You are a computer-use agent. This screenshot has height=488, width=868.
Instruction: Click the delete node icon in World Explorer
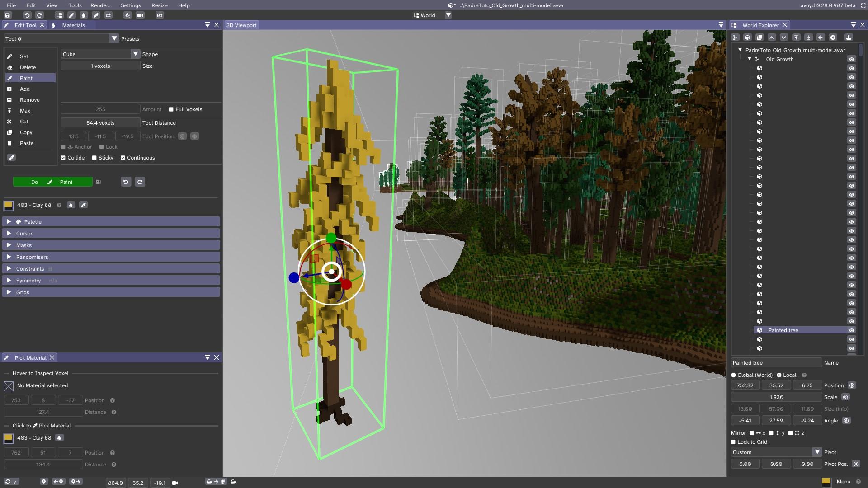click(833, 38)
